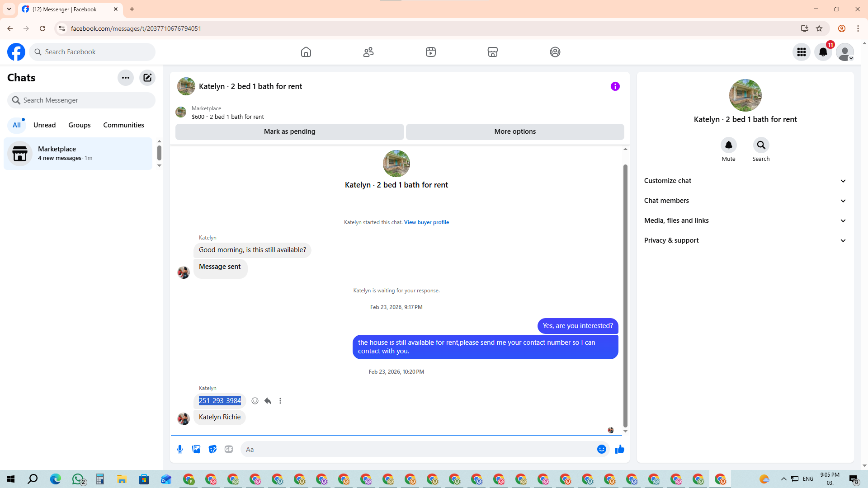Screen dimensions: 868x488
Task: Send a thumbs-up like
Action: point(619,449)
